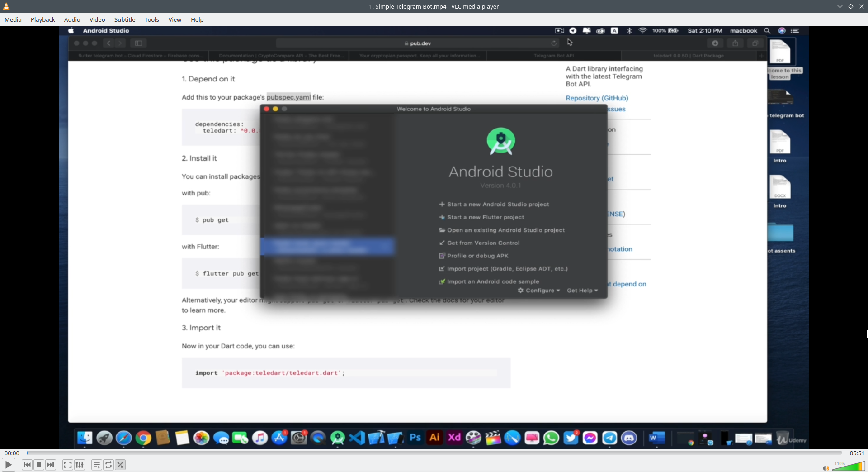Open Illustrator from the dock
This screenshot has height=472, width=868.
(x=434, y=438)
